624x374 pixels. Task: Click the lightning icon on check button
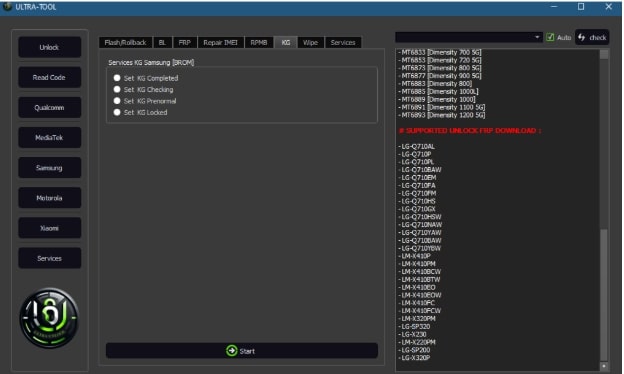[x=582, y=37]
